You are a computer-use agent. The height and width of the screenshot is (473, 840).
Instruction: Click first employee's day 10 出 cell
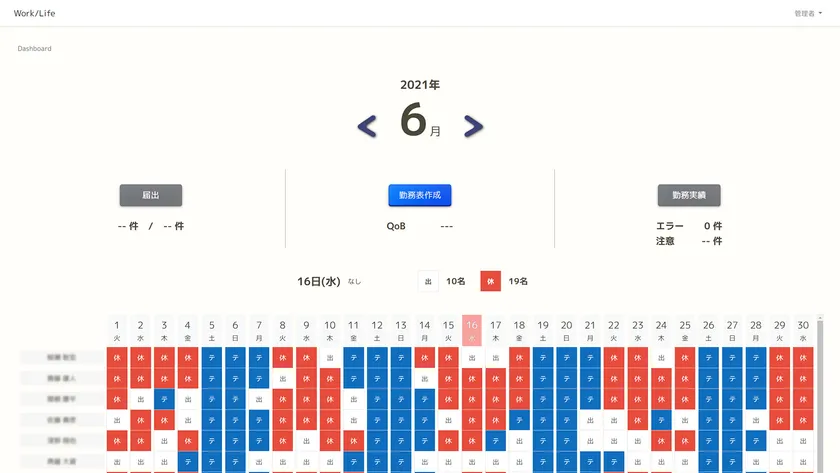[x=330, y=357]
